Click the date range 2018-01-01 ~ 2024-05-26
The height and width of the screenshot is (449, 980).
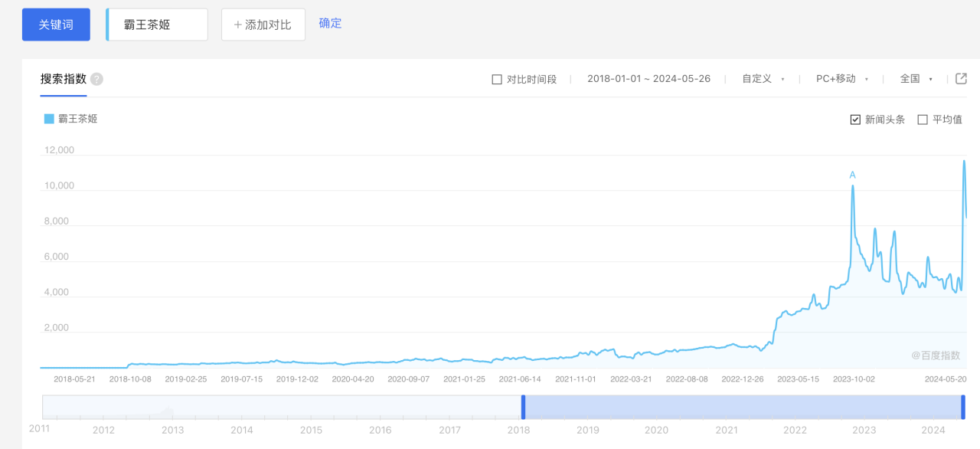pyautogui.click(x=648, y=79)
